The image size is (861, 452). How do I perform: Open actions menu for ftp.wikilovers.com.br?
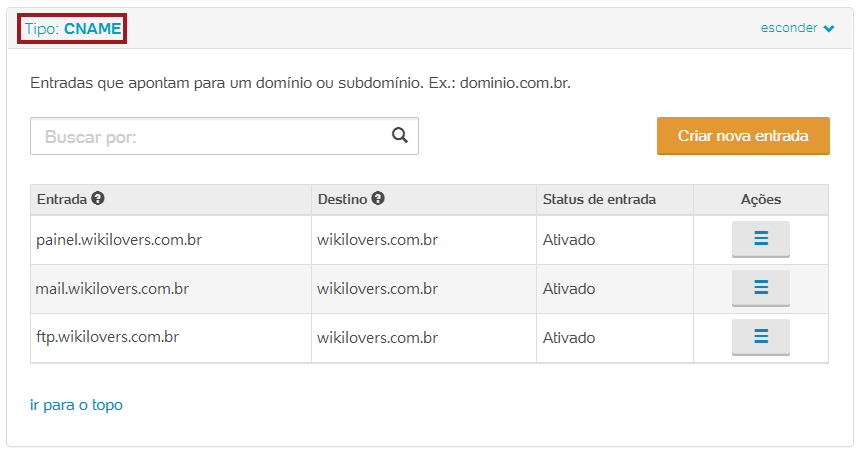click(760, 337)
